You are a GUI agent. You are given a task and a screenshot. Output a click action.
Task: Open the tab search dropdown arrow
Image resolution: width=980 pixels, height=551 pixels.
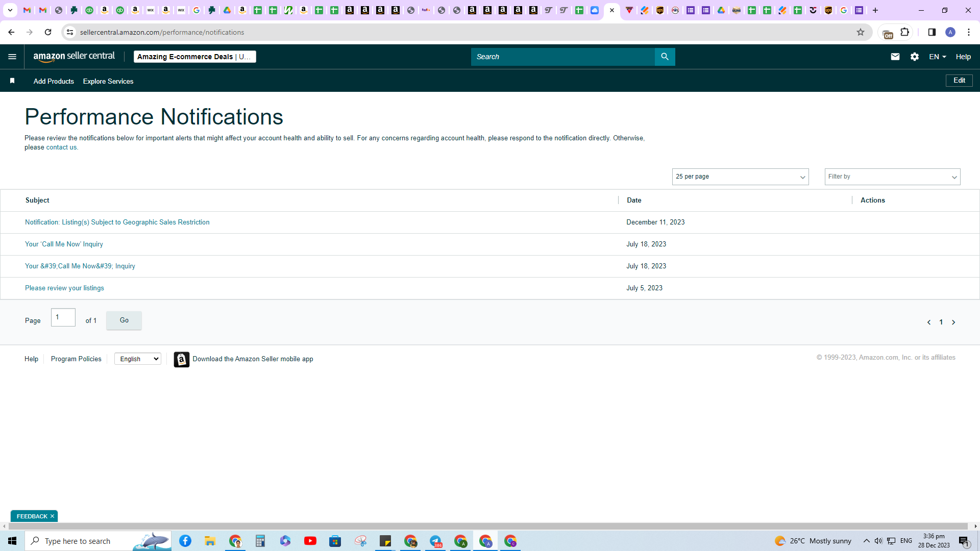(x=10, y=10)
